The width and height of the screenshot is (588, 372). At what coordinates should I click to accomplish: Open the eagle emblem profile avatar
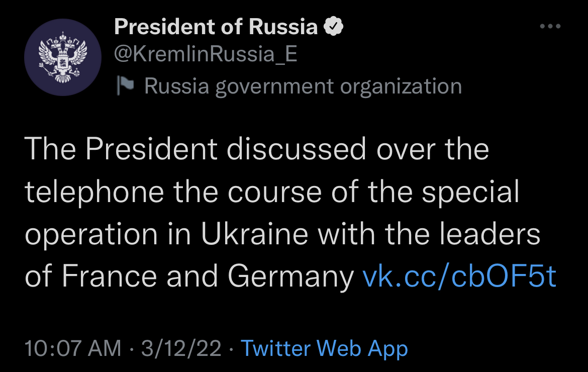(63, 57)
